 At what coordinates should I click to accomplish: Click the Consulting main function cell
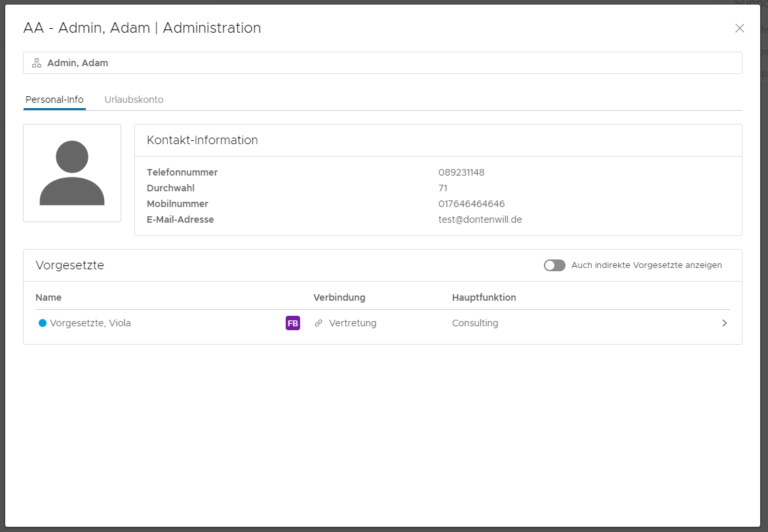[x=475, y=323]
